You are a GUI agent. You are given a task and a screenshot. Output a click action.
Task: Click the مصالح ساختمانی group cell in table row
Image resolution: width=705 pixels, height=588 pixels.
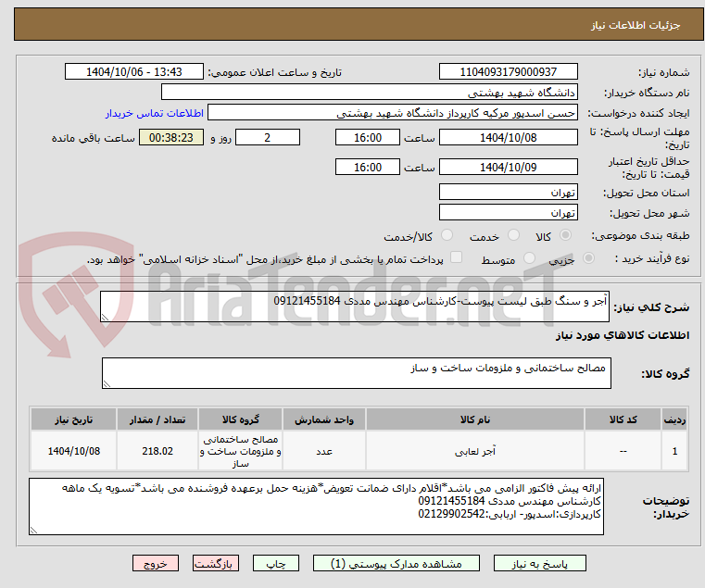click(x=240, y=451)
